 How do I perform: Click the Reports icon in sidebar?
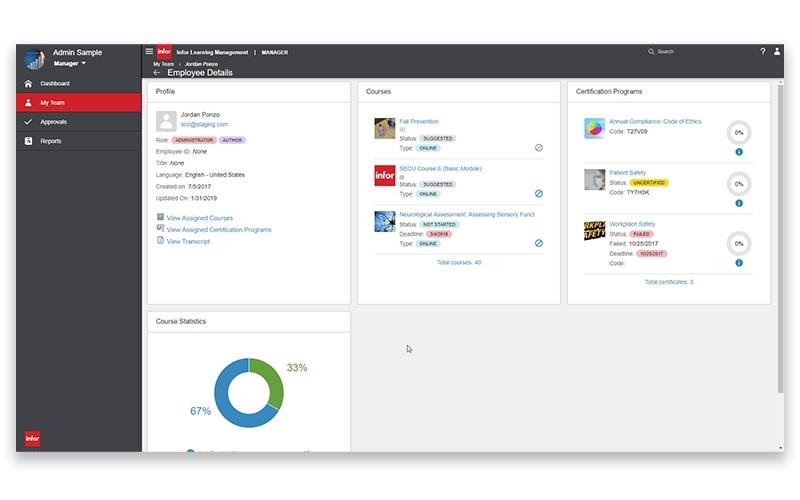click(x=28, y=141)
